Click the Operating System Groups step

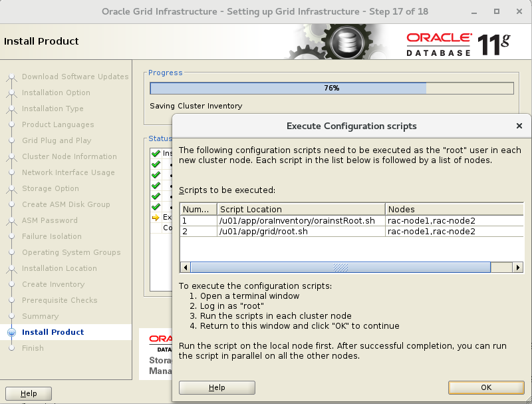click(x=71, y=252)
